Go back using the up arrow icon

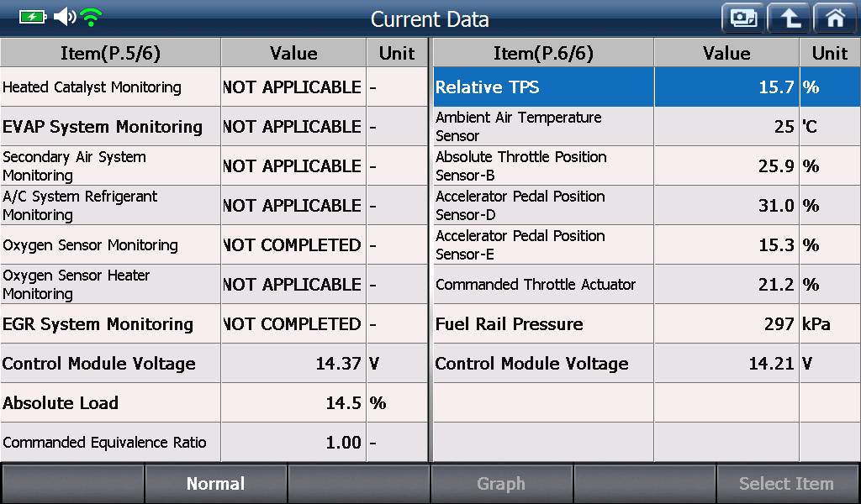click(x=789, y=18)
